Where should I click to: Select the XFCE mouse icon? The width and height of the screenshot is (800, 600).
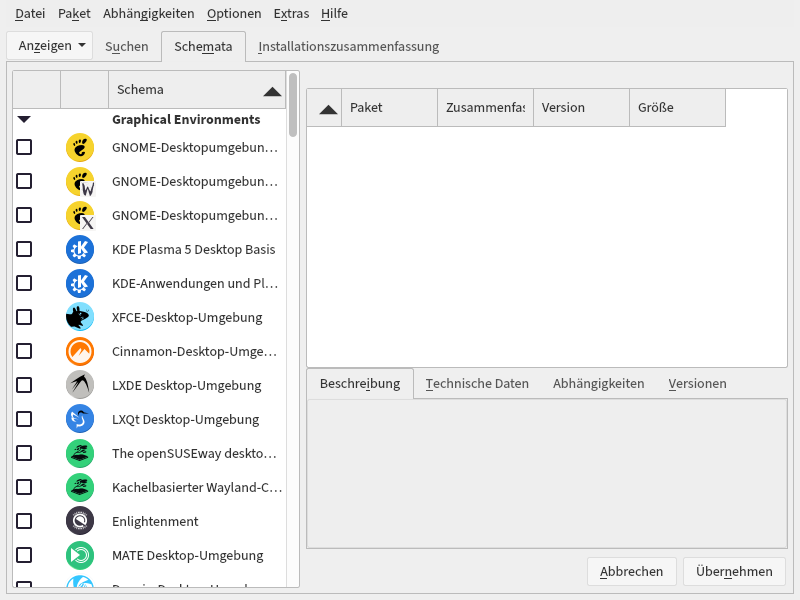(79, 317)
